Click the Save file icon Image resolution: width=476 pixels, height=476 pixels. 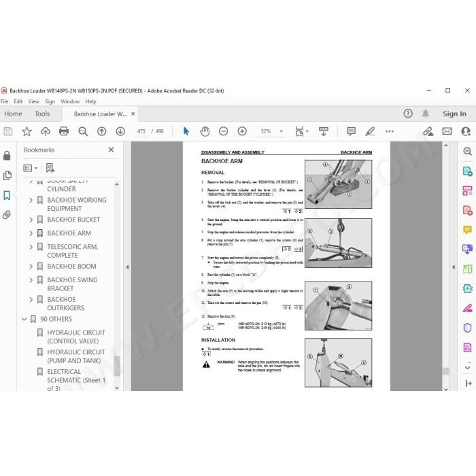(8, 131)
